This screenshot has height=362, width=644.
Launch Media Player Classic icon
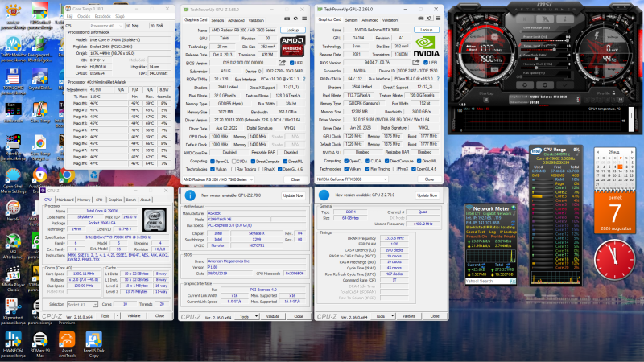(x=13, y=279)
